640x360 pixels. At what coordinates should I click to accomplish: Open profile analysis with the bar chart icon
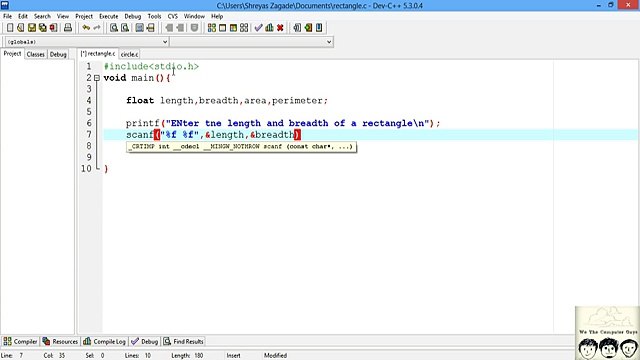[x=269, y=28]
